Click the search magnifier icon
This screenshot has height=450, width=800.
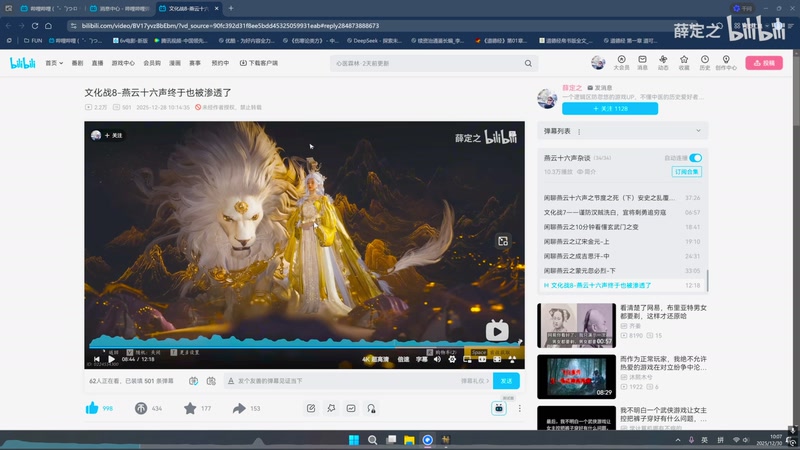pos(528,63)
